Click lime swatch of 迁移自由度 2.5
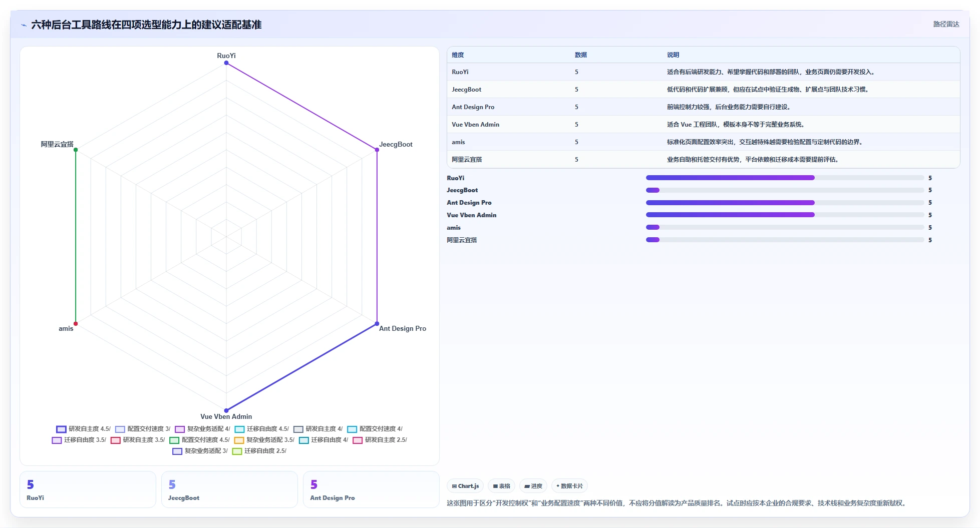The height and width of the screenshot is (528, 980). [x=237, y=451]
